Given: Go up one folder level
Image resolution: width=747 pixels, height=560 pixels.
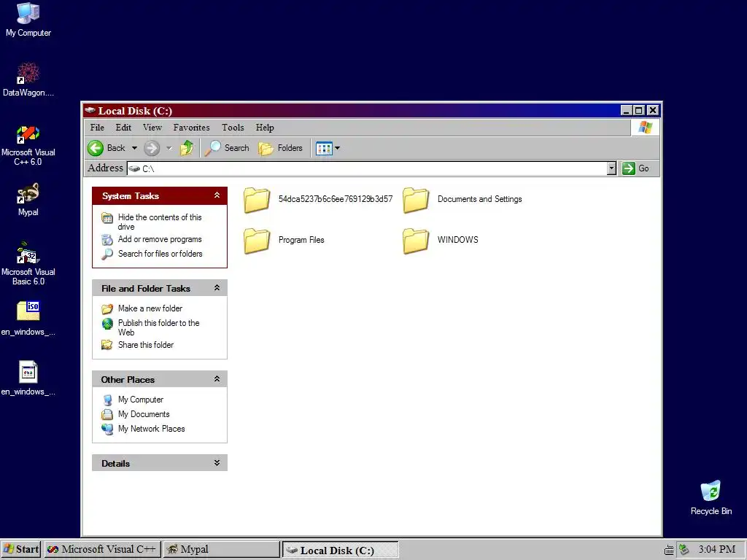Looking at the screenshot, I should pos(187,148).
